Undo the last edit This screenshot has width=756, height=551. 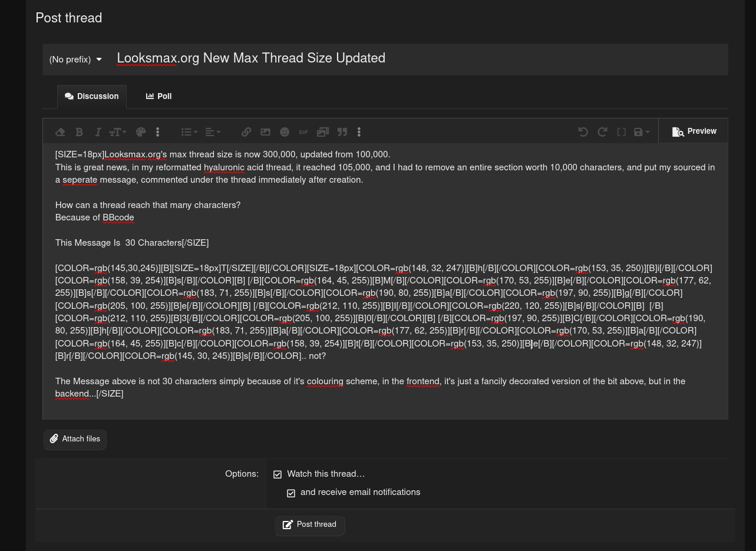[x=583, y=132]
